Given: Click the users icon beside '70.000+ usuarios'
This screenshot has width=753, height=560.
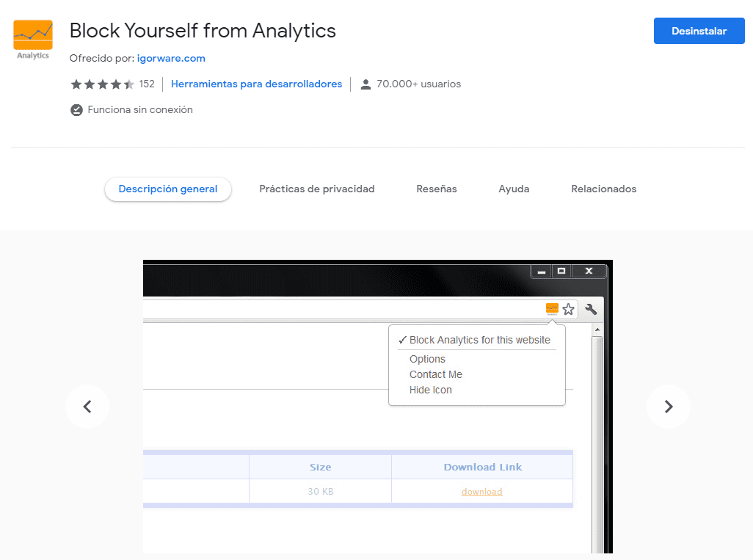Looking at the screenshot, I should [365, 84].
